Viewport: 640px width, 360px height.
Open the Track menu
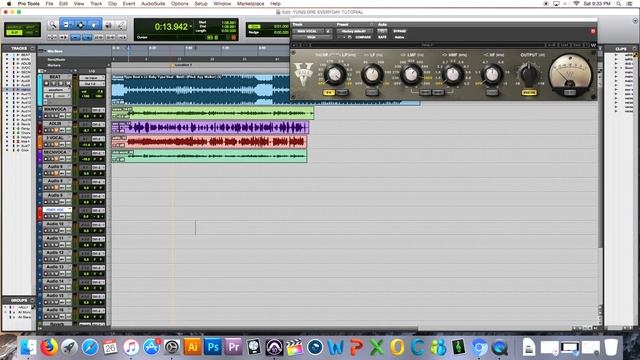click(96, 3)
